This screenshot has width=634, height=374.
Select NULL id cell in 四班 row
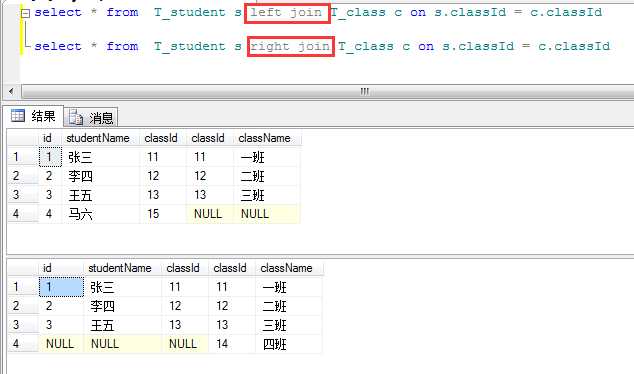[61, 344]
